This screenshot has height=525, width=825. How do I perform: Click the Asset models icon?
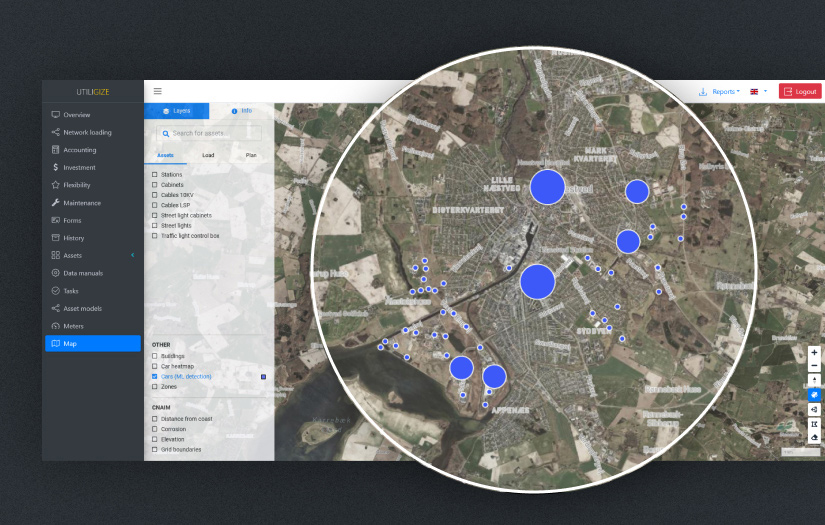pos(55,308)
